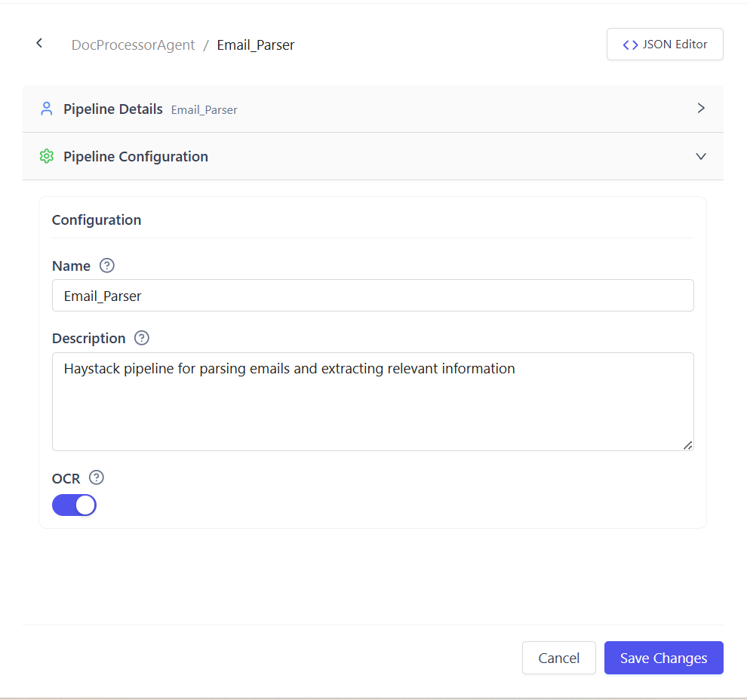Focus the Name input field

(373, 296)
